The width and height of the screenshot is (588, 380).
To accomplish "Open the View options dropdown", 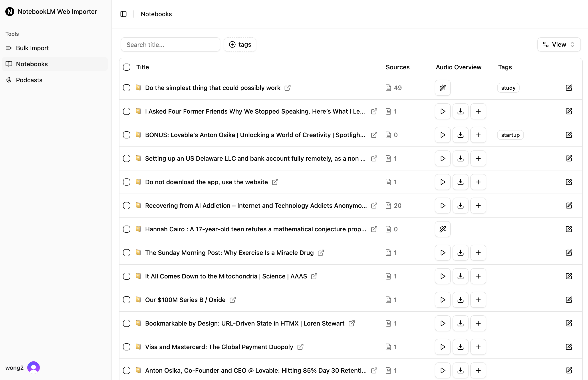I will click(x=559, y=44).
